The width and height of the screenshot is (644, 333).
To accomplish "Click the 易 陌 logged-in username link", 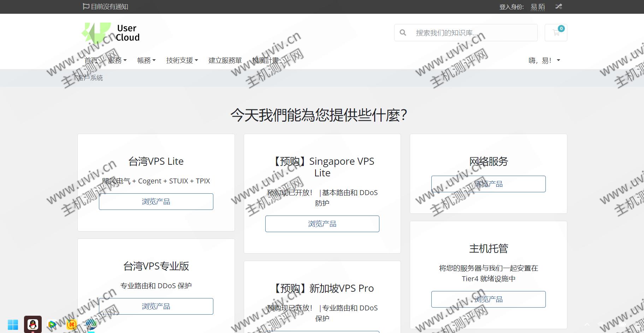I will coord(537,7).
